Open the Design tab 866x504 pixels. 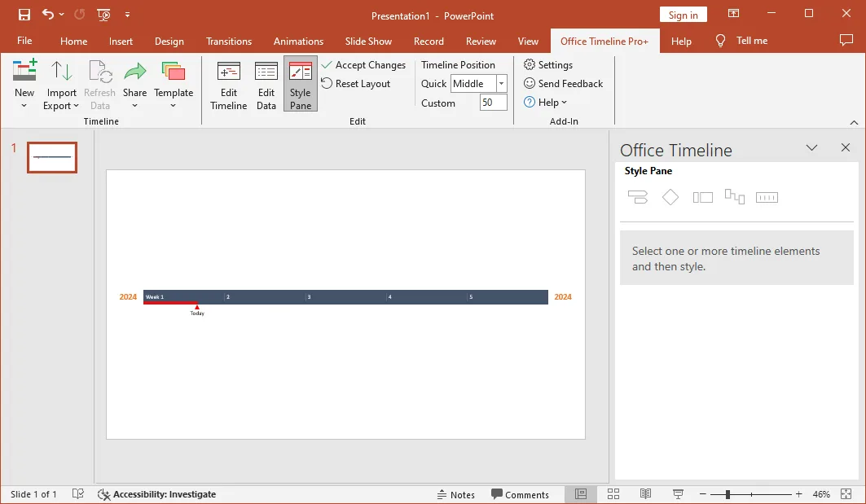169,42
